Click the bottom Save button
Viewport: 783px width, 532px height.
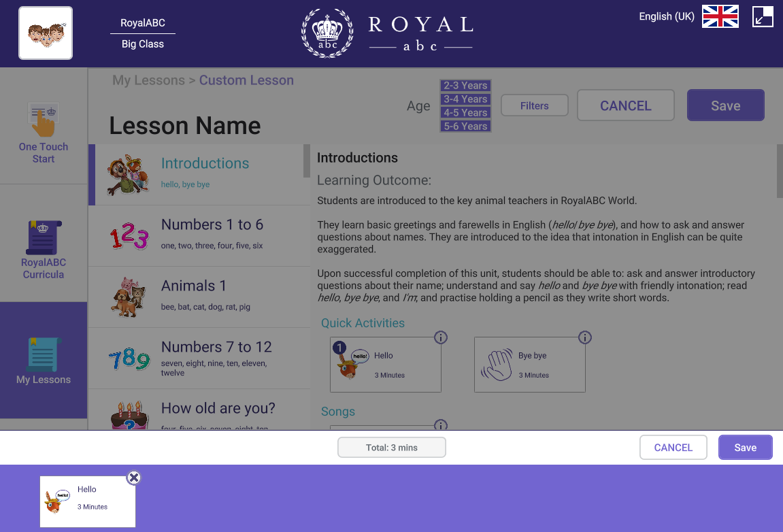pyautogui.click(x=746, y=448)
